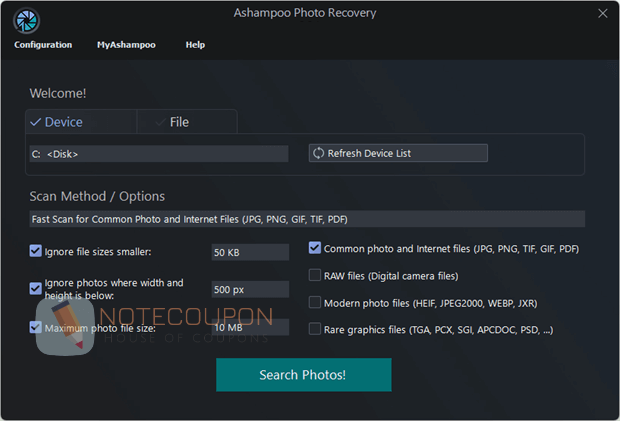Open the 50 KB size dropdown
This screenshot has height=421, width=620.
click(250, 252)
